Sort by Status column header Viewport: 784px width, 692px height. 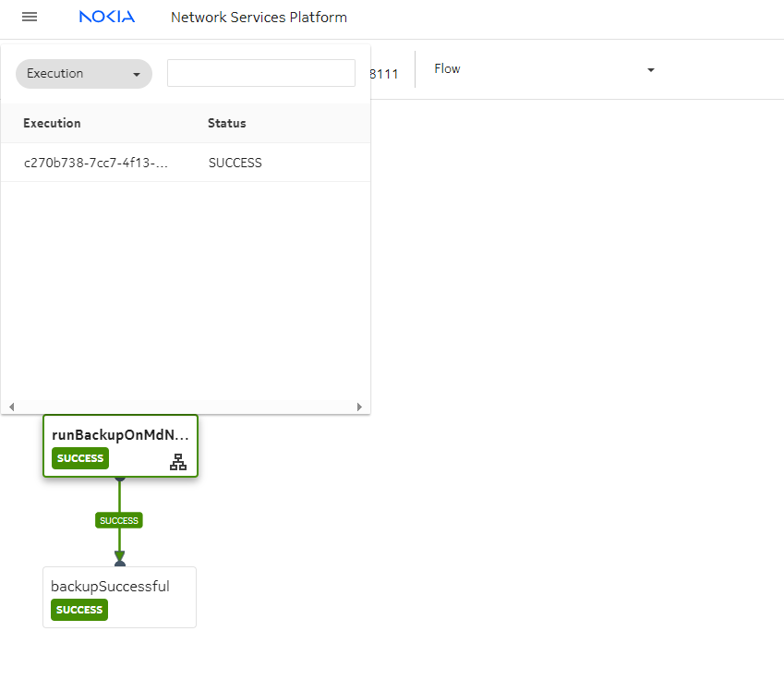(x=227, y=124)
